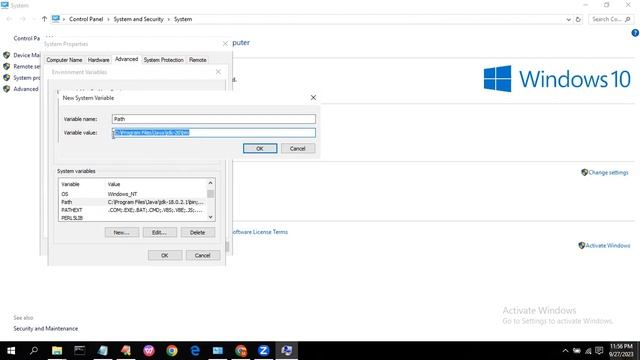640x360 pixels.
Task: Click the Variable name input field
Action: [214, 119]
